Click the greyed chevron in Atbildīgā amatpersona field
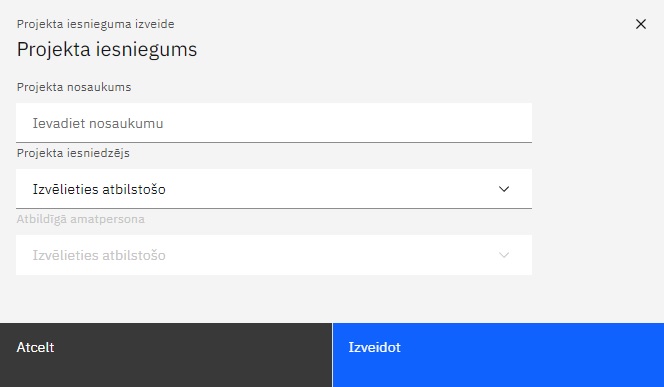The width and height of the screenshot is (664, 387). point(504,255)
